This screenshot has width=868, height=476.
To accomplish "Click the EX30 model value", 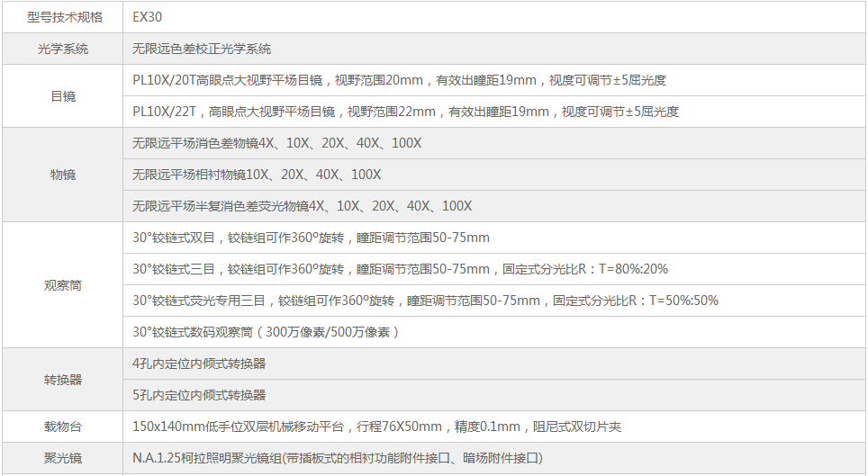I will (x=148, y=17).
